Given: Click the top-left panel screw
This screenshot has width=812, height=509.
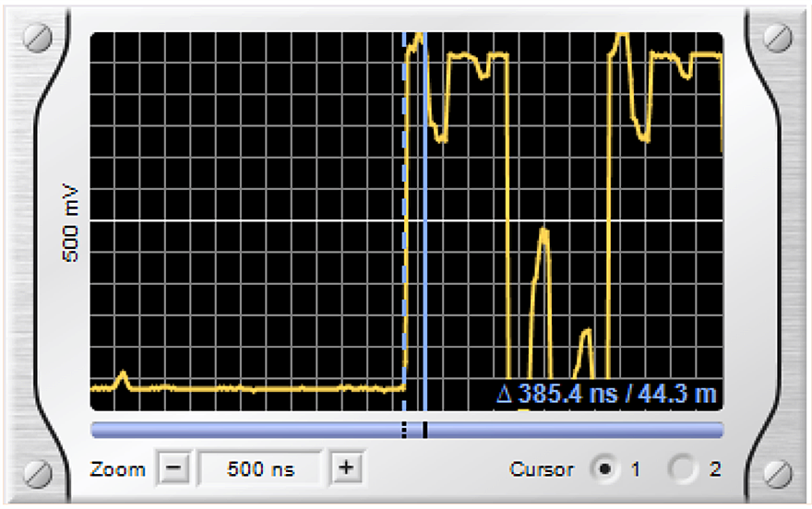Looking at the screenshot, I should pos(38,37).
